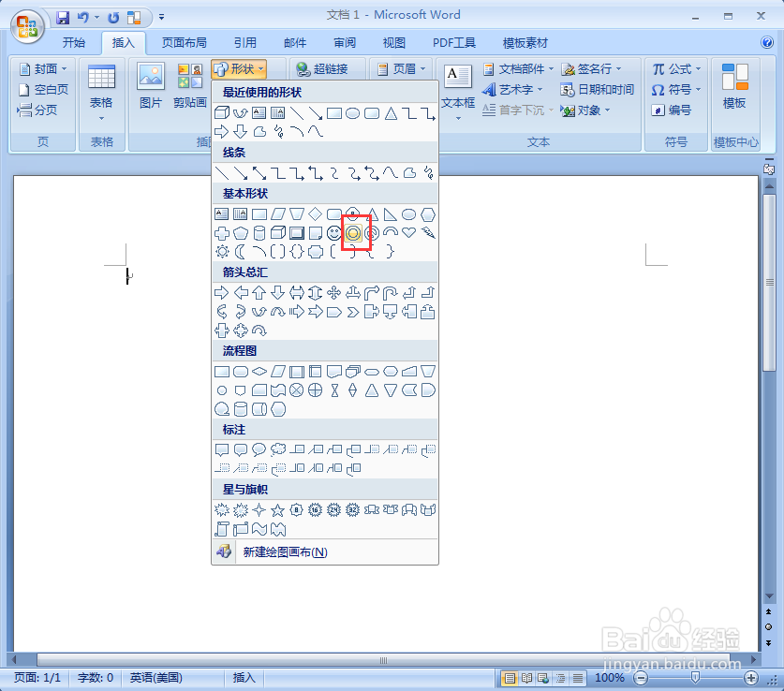The height and width of the screenshot is (691, 784).
Task: Insert a 超链接 hyperlink
Action: 322,69
